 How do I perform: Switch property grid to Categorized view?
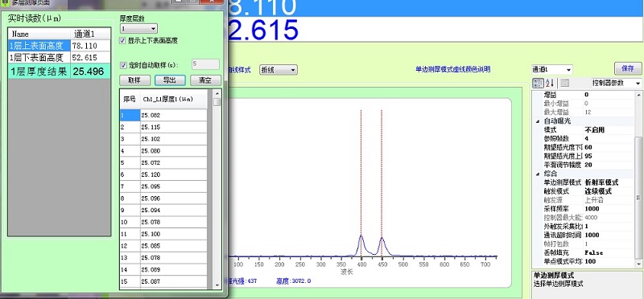pos(538,83)
